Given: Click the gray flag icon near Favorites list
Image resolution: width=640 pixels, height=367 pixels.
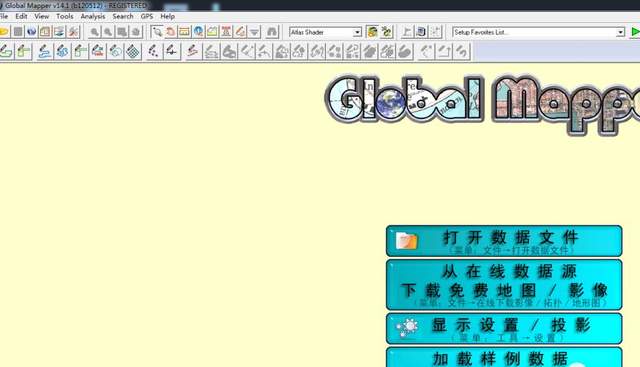Looking at the screenshot, I should pyautogui.click(x=407, y=32).
